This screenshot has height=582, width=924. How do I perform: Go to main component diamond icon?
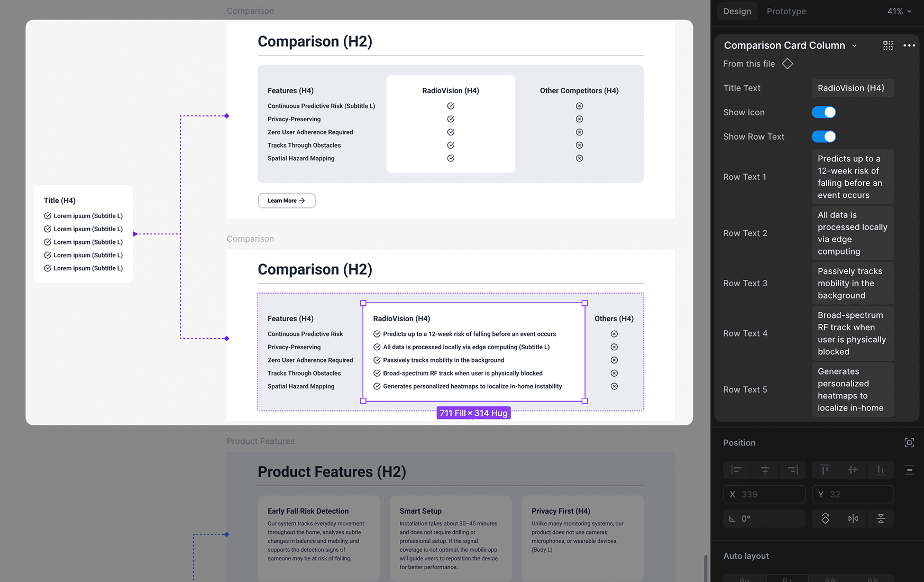tap(788, 64)
